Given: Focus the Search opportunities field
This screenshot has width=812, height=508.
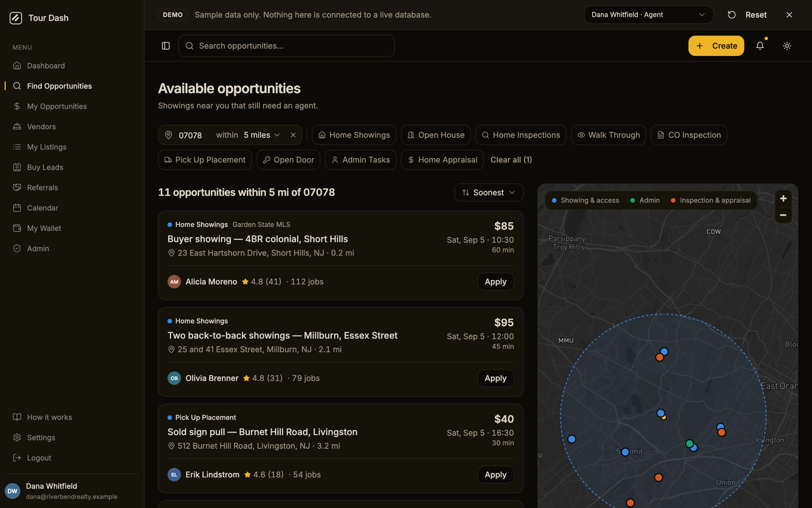Looking at the screenshot, I should click(x=286, y=46).
